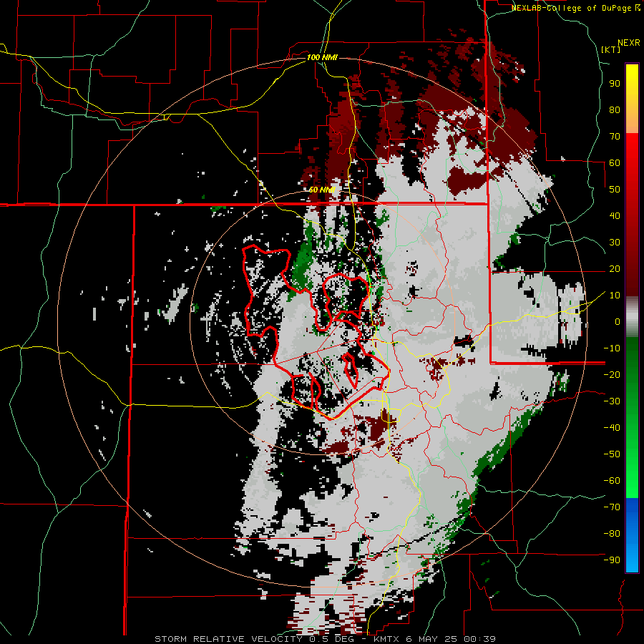Click the blue segment of the color bar
Viewport: 644px width, 644px height.
632,535
